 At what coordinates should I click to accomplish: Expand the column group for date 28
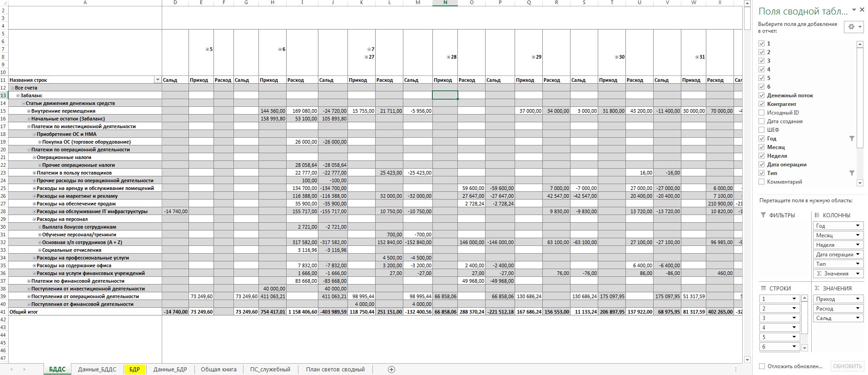pos(448,57)
